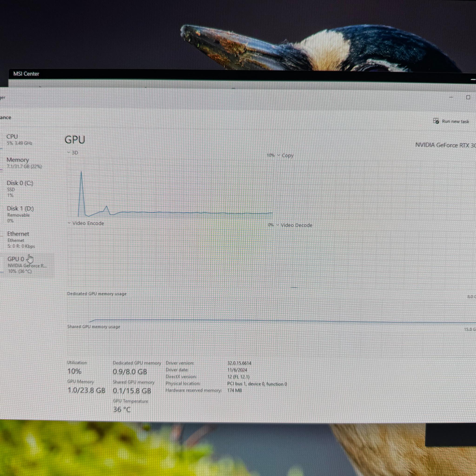Click the Run new task icon
Screen dimensions: 476x476
[x=436, y=121]
